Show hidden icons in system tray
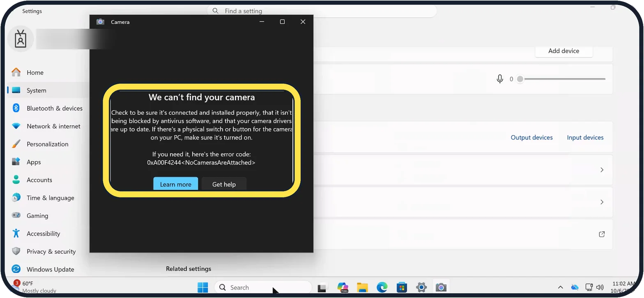 point(560,287)
